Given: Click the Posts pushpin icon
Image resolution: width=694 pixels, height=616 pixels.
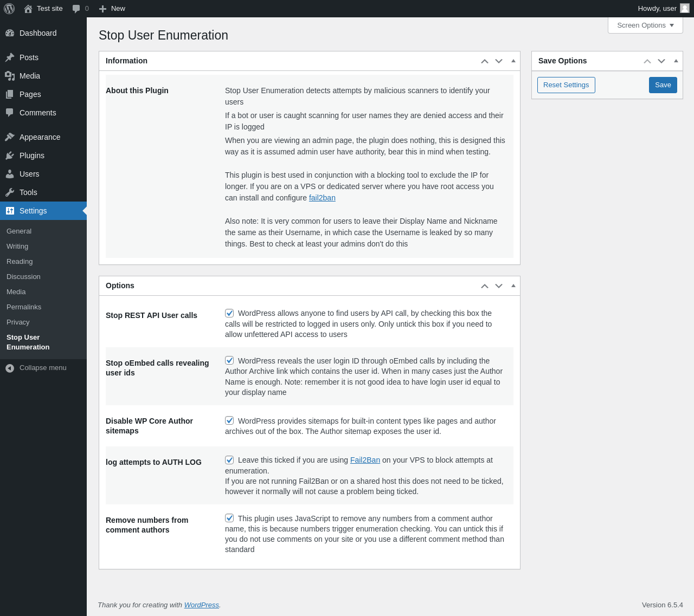Looking at the screenshot, I should 10,57.
